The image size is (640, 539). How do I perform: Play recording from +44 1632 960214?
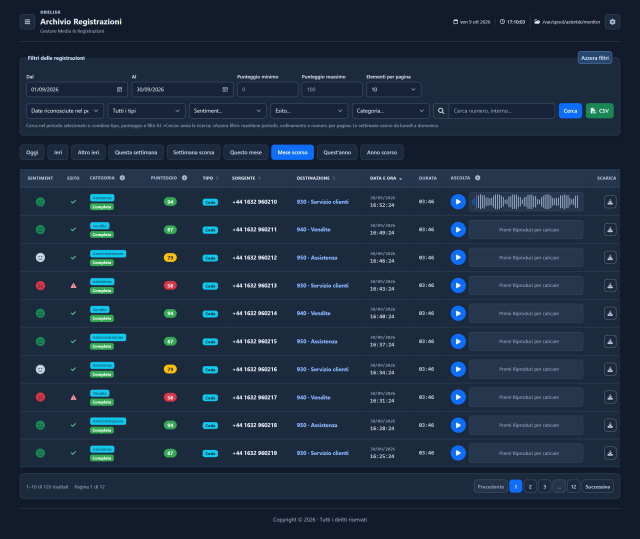[x=458, y=313]
